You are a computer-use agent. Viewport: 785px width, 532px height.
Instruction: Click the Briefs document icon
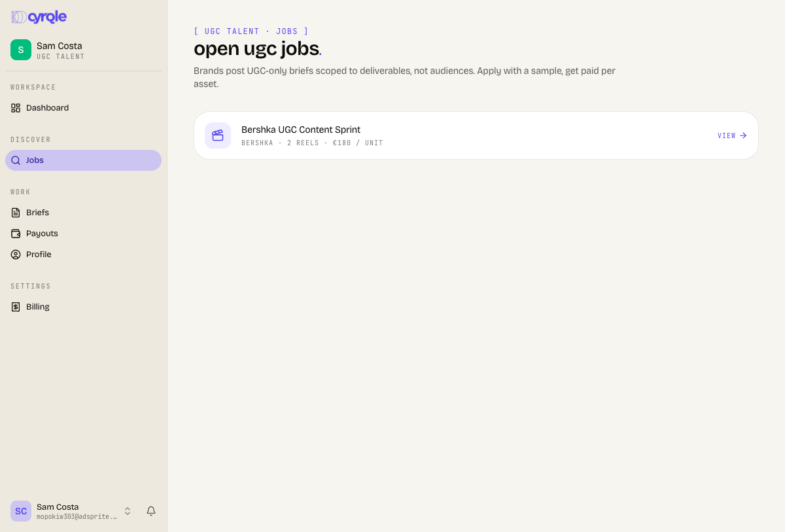click(x=16, y=213)
